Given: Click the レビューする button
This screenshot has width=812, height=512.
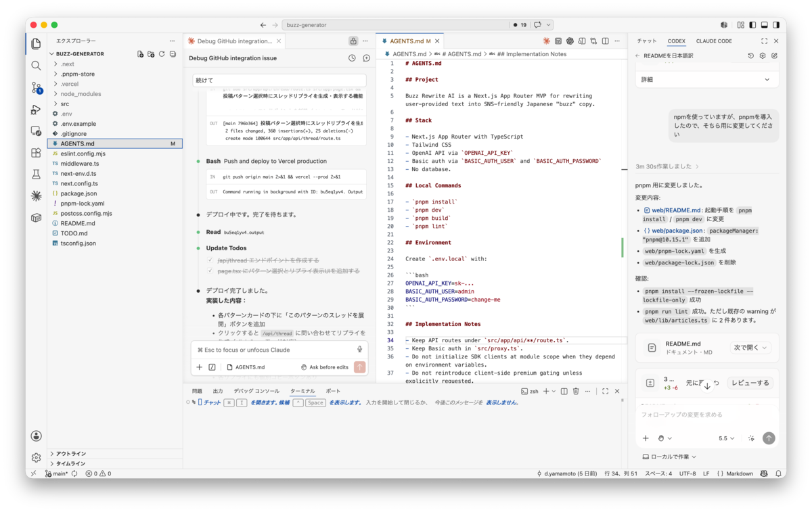Looking at the screenshot, I should (x=750, y=383).
